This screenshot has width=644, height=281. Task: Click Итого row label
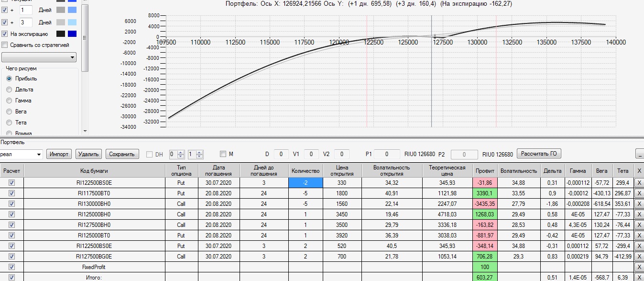coord(94,277)
